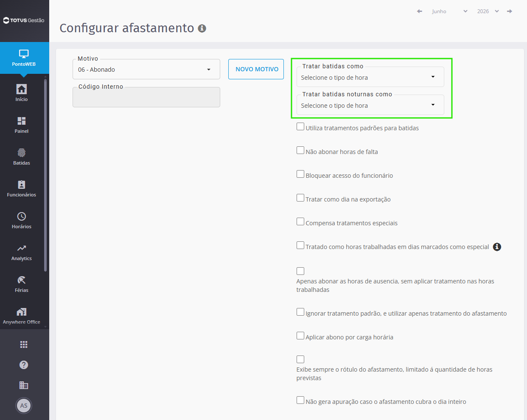
Task: Enable Ignorar tratamento padrão checkbox
Action: point(300,312)
